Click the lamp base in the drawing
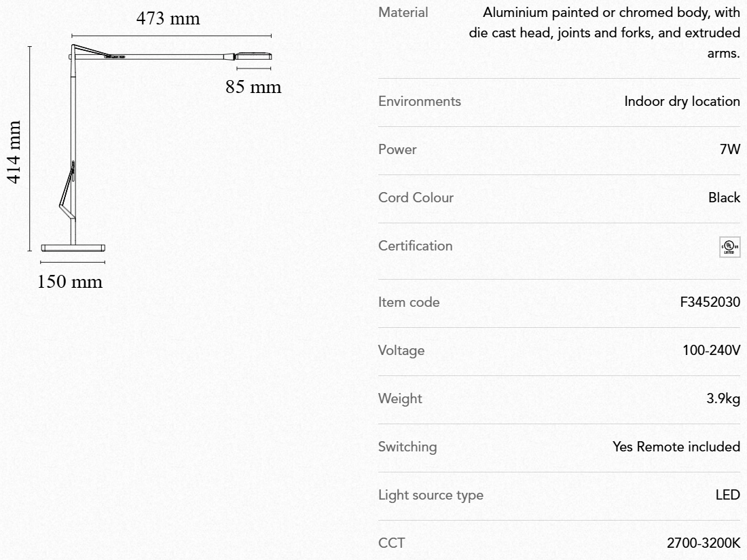 (x=73, y=248)
